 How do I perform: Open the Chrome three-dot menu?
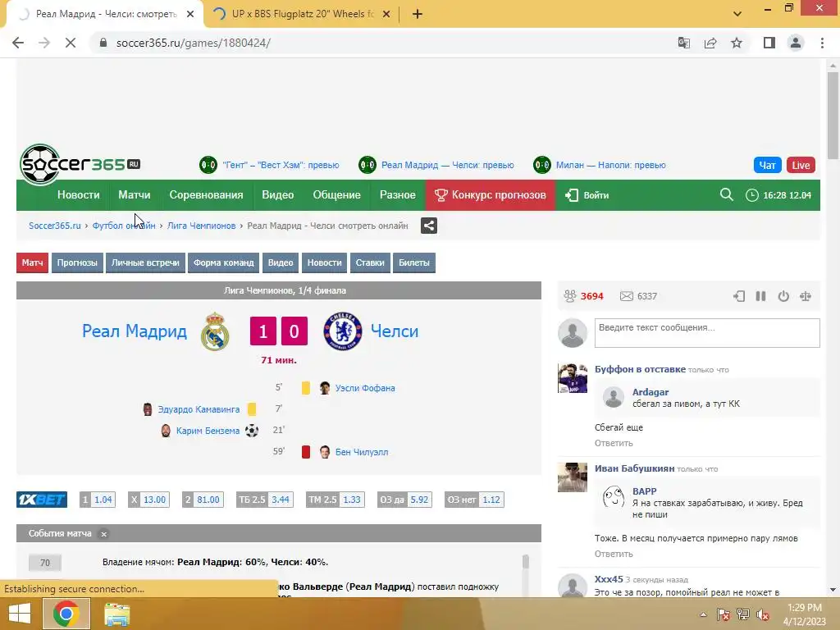click(822, 43)
